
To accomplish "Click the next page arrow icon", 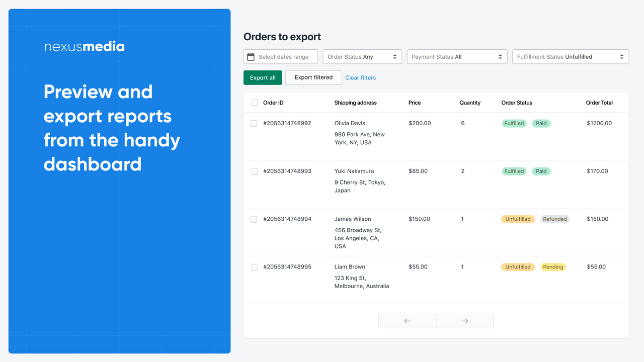I will pos(464,321).
